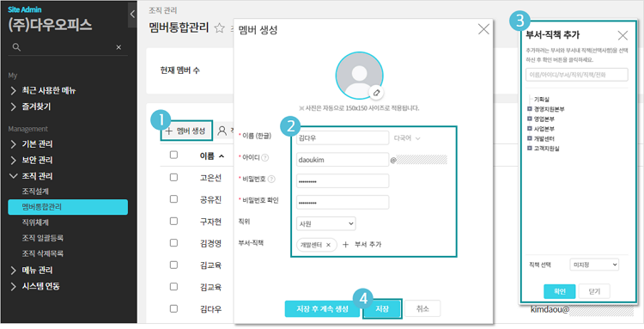Check the box next to 김경영
This screenshot has height=329, width=644.
click(173, 242)
